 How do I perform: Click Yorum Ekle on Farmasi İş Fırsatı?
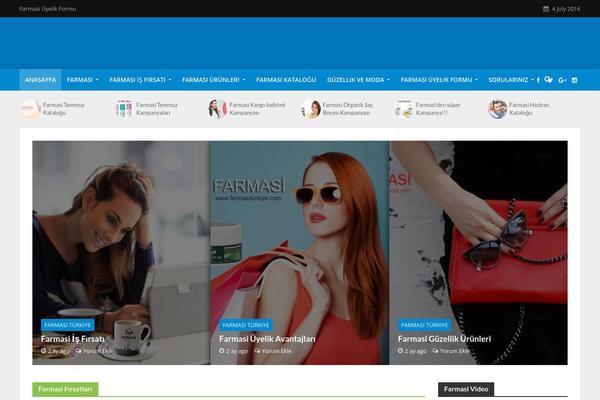[x=98, y=351]
